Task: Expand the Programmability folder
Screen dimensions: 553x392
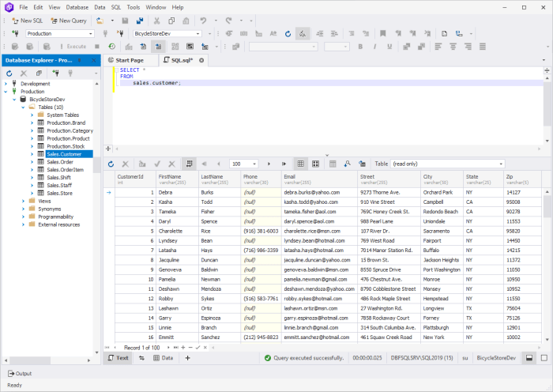Action: pos(23,217)
